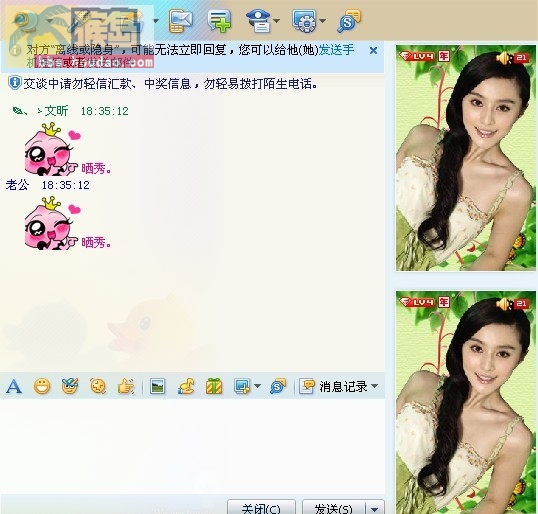The height and width of the screenshot is (514, 538).
Task: Expand the applications icon dropdown arrow
Action: [322, 21]
